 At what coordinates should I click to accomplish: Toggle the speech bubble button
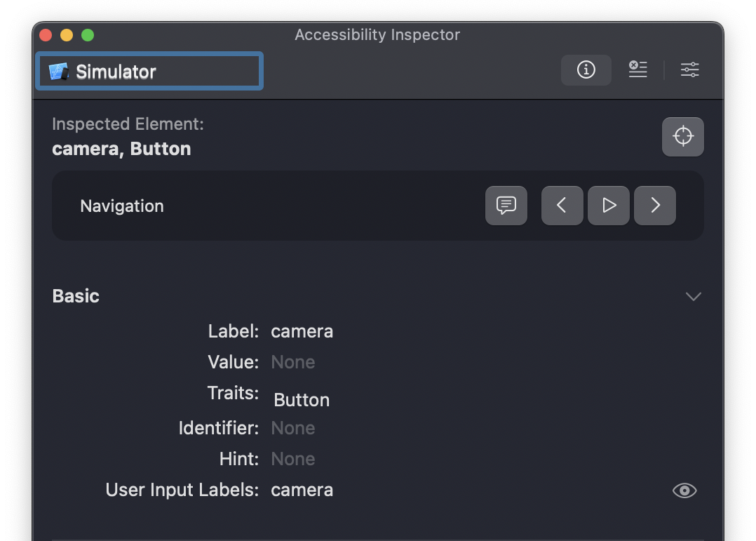pos(506,206)
